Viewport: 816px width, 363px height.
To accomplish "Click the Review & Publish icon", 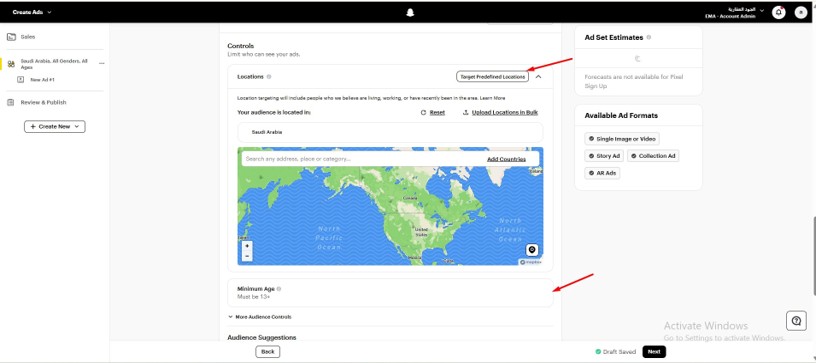I will [x=10, y=102].
